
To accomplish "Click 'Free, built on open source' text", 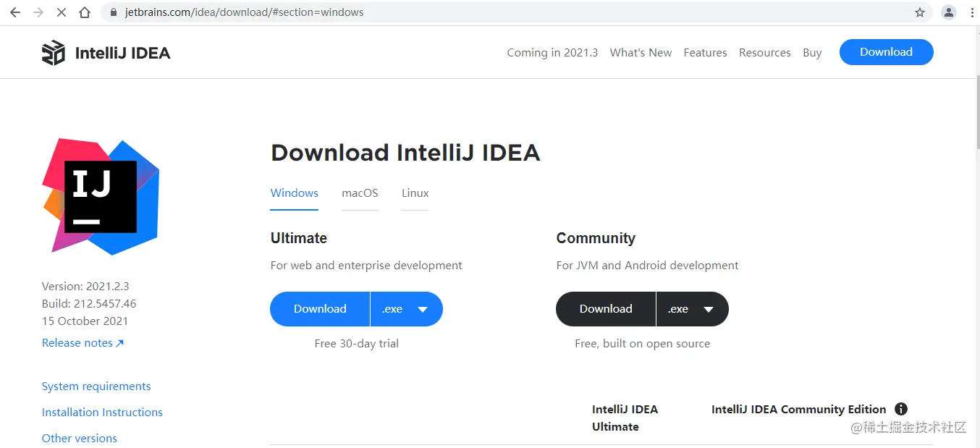I will pos(642,344).
